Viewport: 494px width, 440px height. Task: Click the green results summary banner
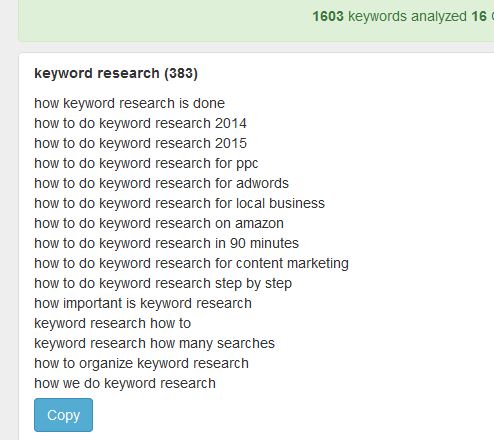256,20
